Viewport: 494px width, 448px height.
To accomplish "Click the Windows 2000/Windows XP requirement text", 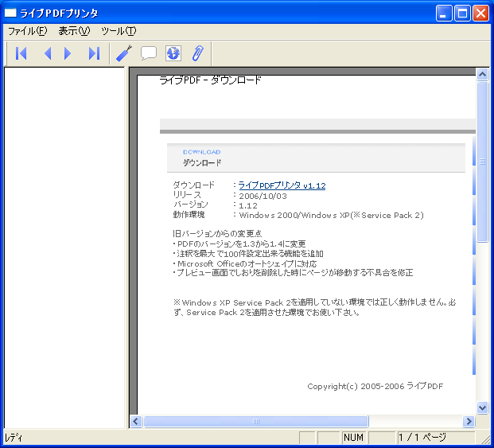I will (x=331, y=215).
